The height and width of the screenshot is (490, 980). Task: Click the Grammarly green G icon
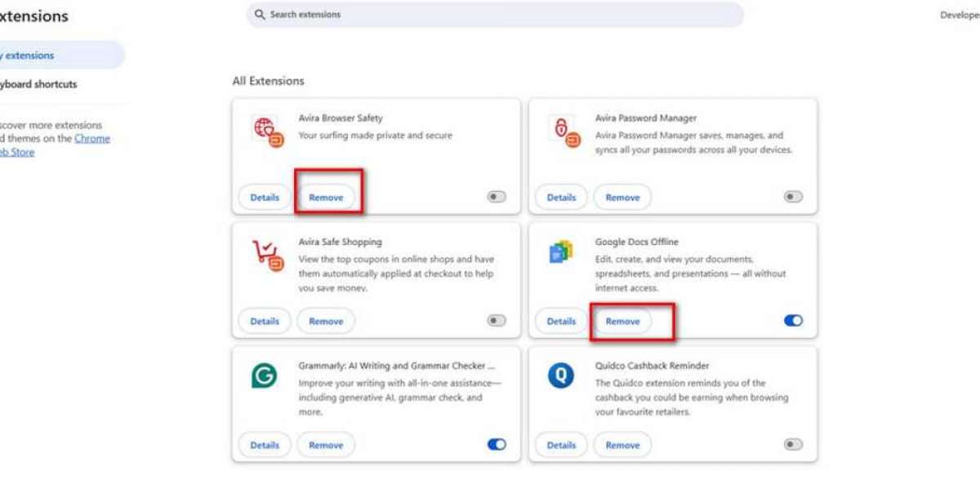pyautogui.click(x=264, y=376)
